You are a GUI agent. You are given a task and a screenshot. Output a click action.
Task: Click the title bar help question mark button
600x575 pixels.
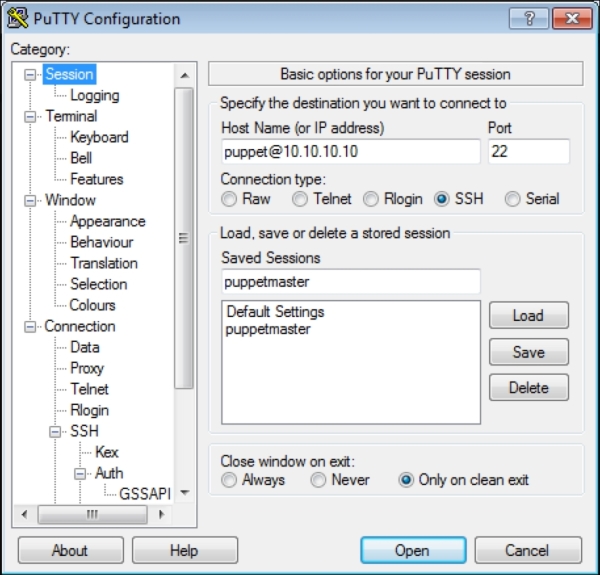(x=529, y=19)
